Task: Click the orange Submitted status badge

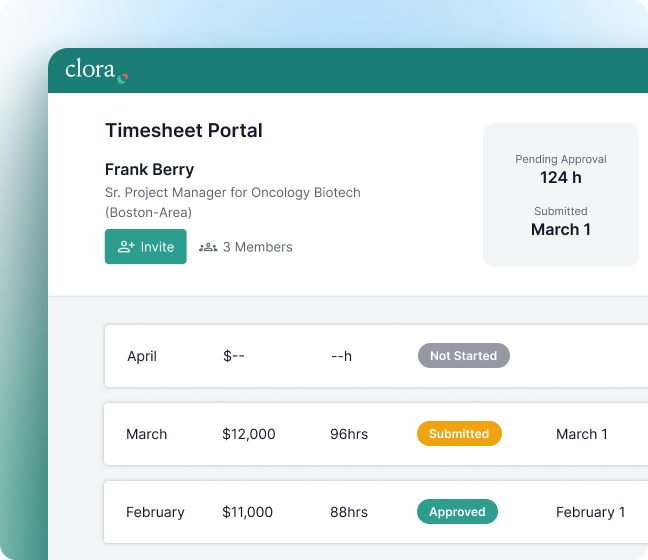Action: 459,434
